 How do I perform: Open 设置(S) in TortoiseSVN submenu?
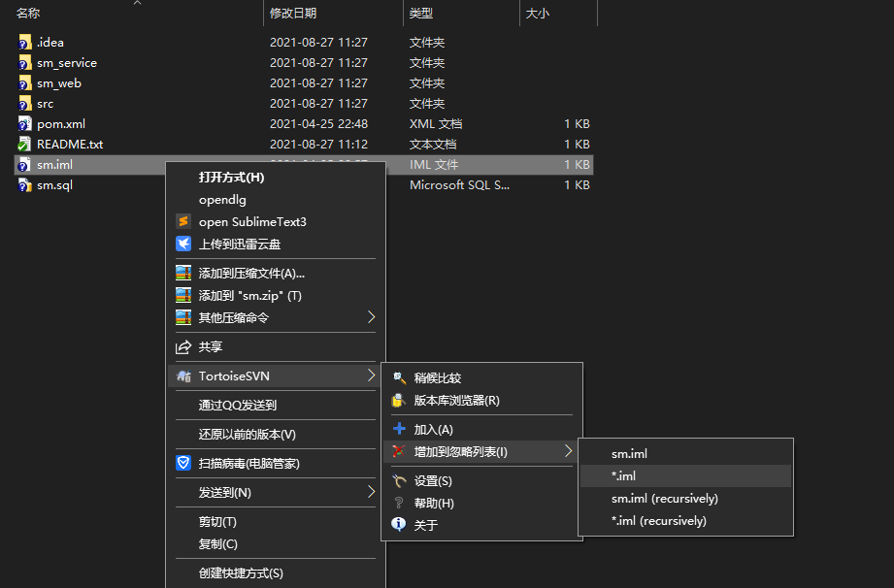point(433,481)
